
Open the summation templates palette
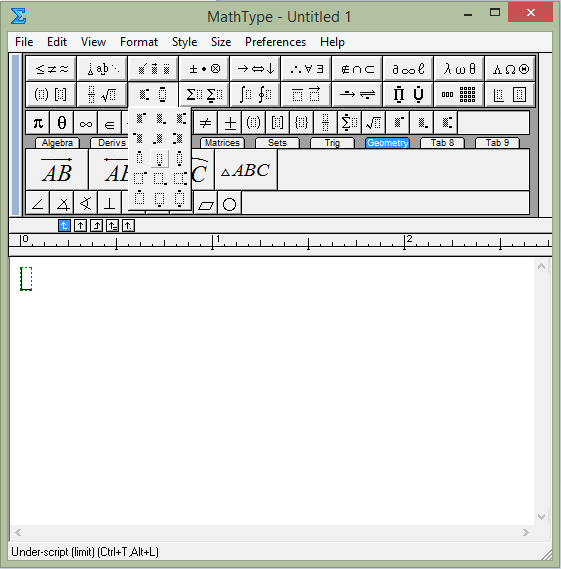point(204,94)
